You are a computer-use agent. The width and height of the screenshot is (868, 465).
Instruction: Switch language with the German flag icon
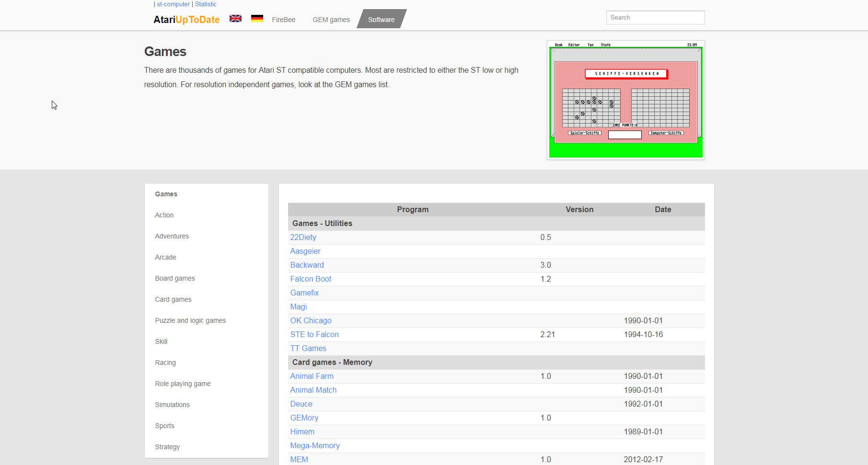click(x=257, y=19)
